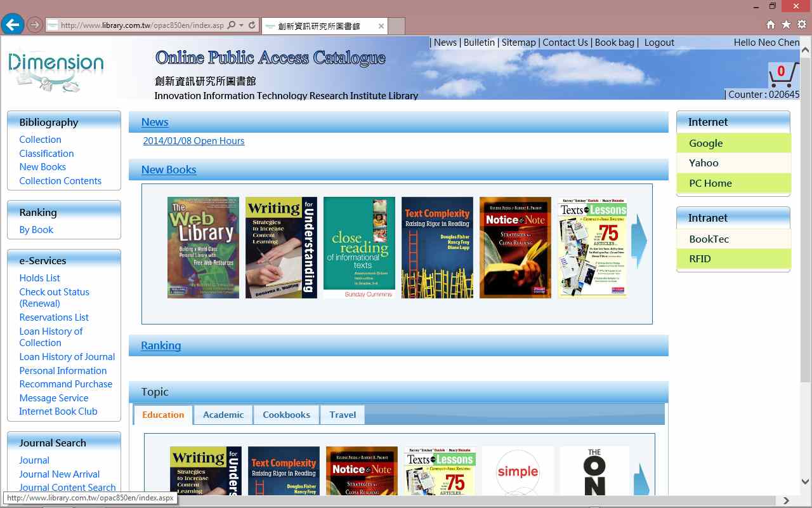
Task: Open the Bulletin link
Action: coord(479,43)
